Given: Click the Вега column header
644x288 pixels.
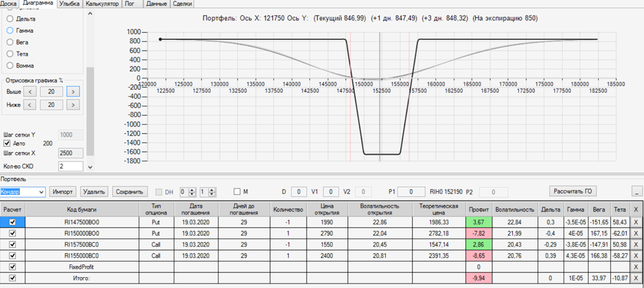Looking at the screenshot, I should pyautogui.click(x=598, y=209).
